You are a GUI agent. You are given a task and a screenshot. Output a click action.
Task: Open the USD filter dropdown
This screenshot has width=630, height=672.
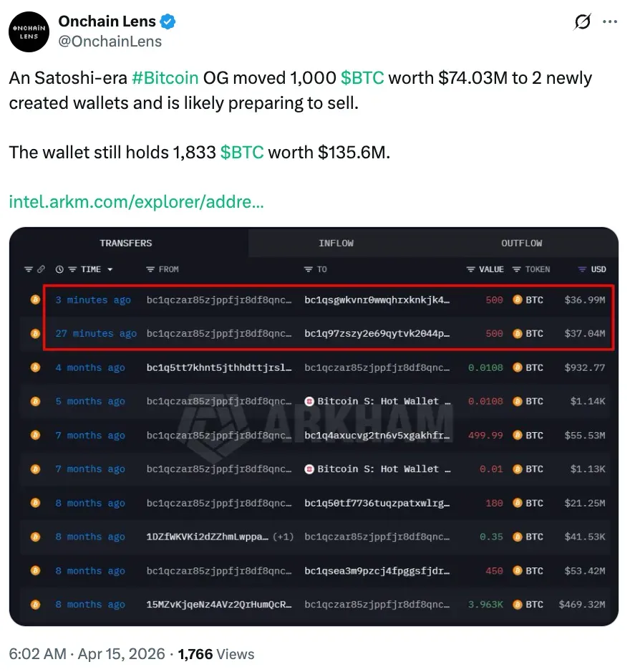click(x=582, y=269)
